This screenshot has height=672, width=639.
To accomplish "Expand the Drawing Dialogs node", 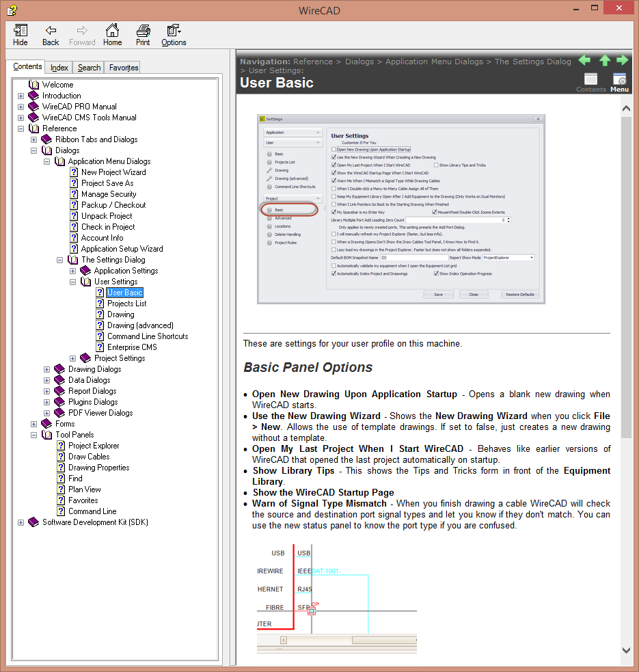I will 46,369.
